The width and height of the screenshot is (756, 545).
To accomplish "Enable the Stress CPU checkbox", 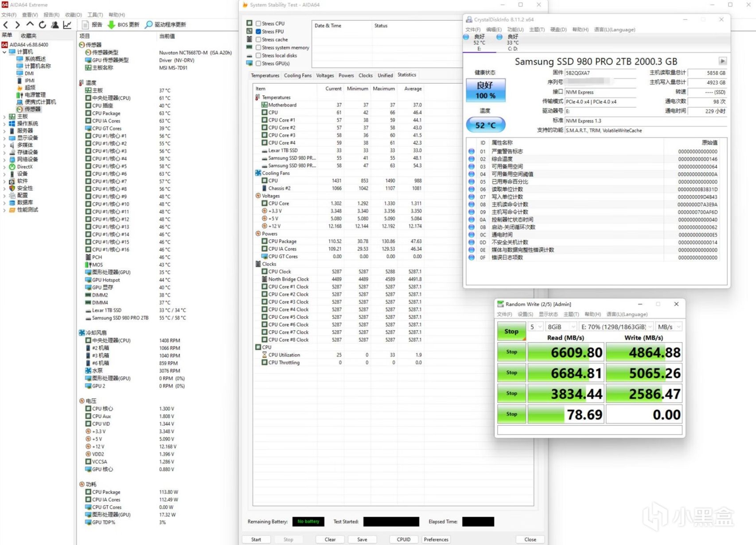I will click(258, 23).
